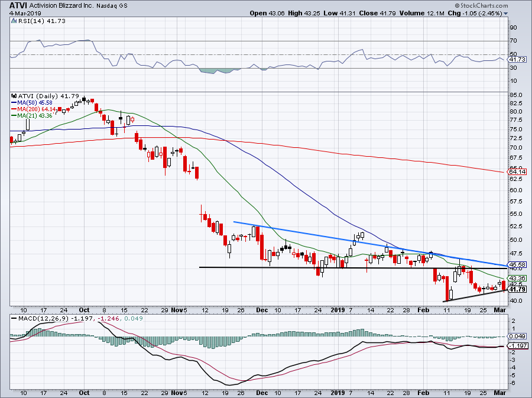Click the RSI(14) indicator line icon
Image resolution: width=532 pixels, height=398 pixels.
tap(13, 21)
